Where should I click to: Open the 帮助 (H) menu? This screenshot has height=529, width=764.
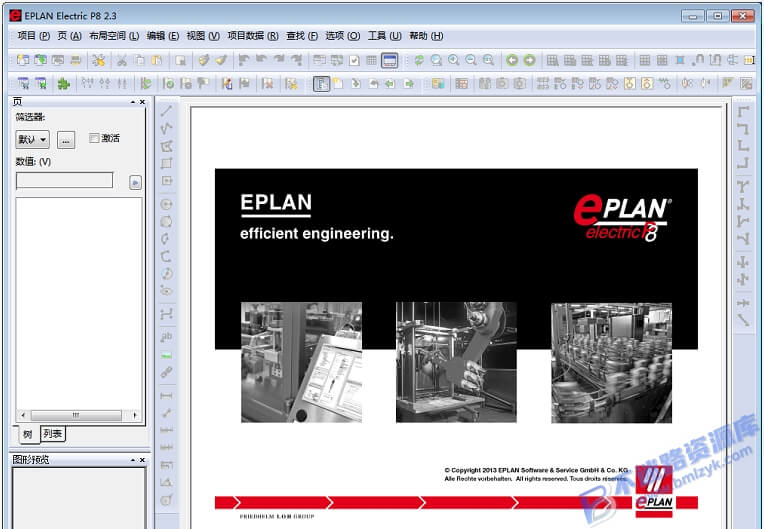click(x=426, y=36)
